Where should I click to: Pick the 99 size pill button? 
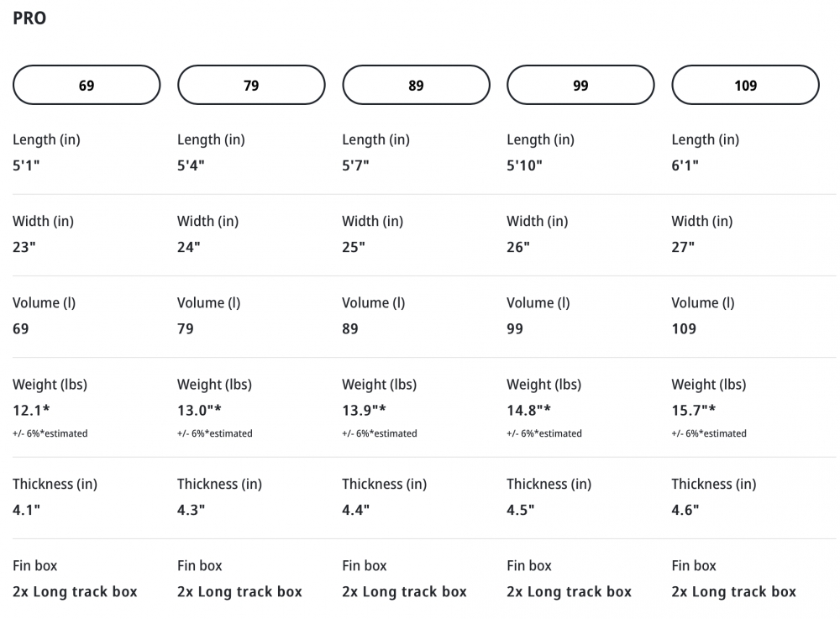580,85
